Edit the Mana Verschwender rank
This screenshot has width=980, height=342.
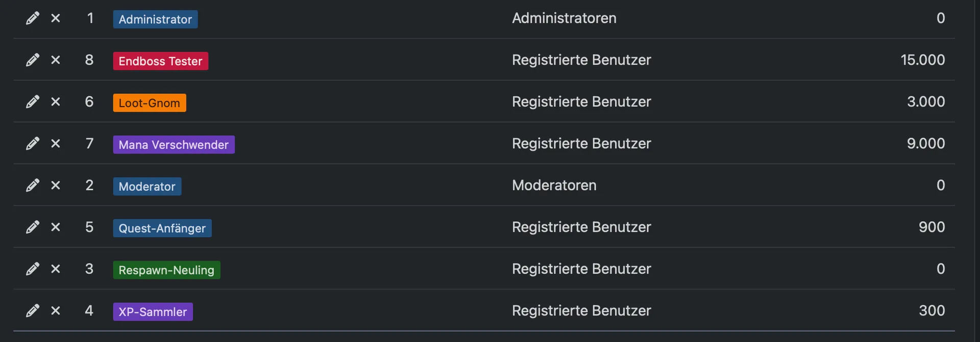[x=33, y=144]
